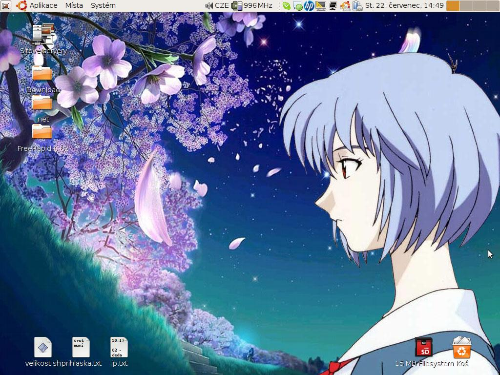The image size is (500, 375).
Task: Select the net folder icon
Action: tap(42, 102)
